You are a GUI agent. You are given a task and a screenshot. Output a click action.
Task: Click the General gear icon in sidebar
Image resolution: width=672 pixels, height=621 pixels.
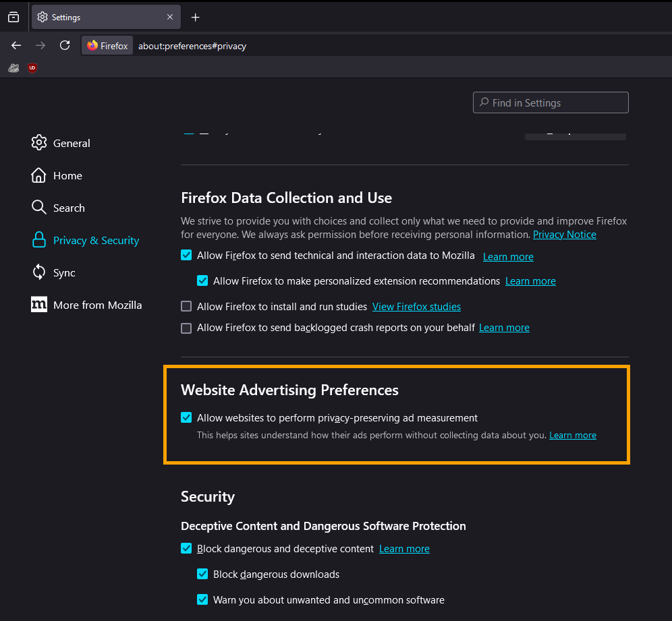click(39, 143)
